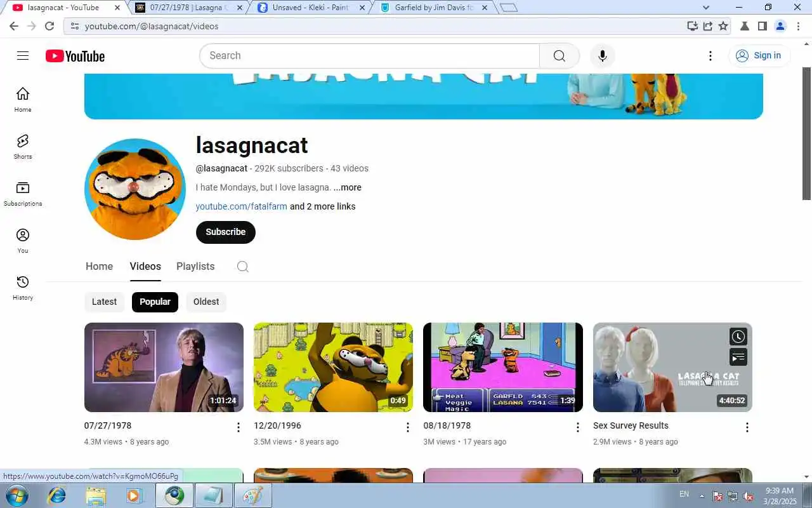Go back with browser back arrow
The image size is (812, 508).
pos(14,26)
